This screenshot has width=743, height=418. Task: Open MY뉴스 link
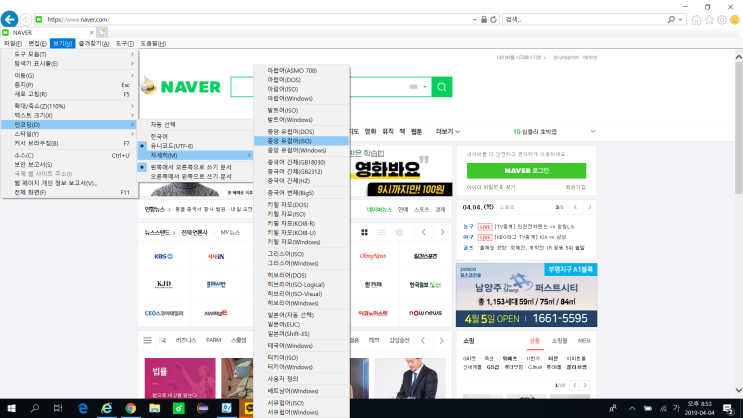pyautogui.click(x=230, y=233)
